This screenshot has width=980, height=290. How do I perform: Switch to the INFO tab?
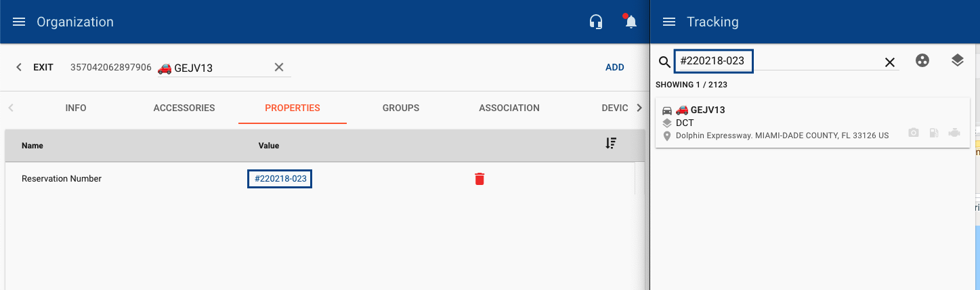tap(76, 108)
